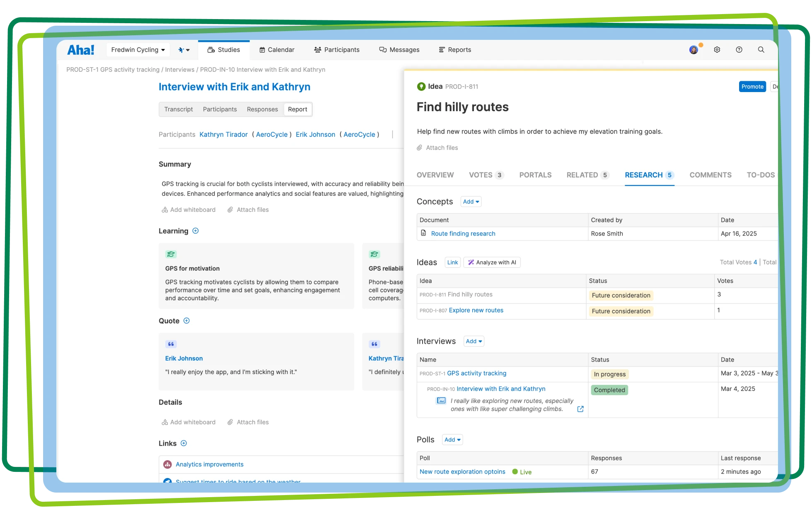The image size is (812, 510).
Task: Open the Analyze with AI wand icon
Action: point(471,262)
